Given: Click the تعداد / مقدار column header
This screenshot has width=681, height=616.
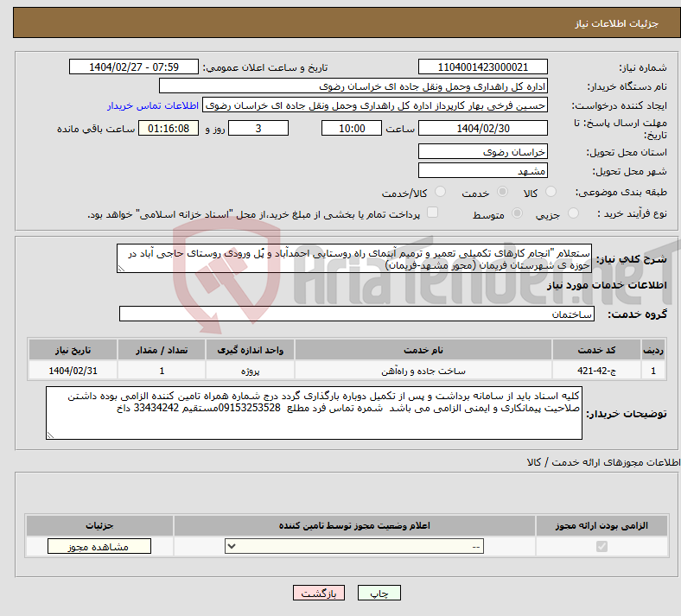Looking at the screenshot, I should click(162, 350).
